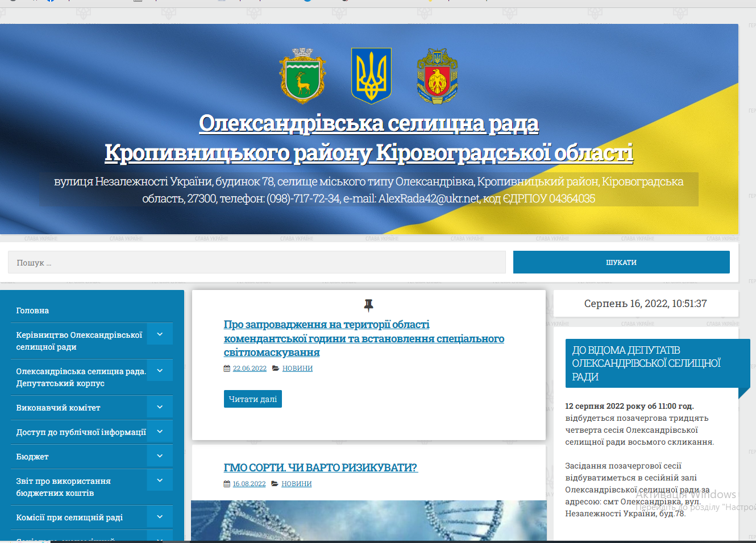Click the clock Серпень 16, 2022 widget

[x=646, y=304]
